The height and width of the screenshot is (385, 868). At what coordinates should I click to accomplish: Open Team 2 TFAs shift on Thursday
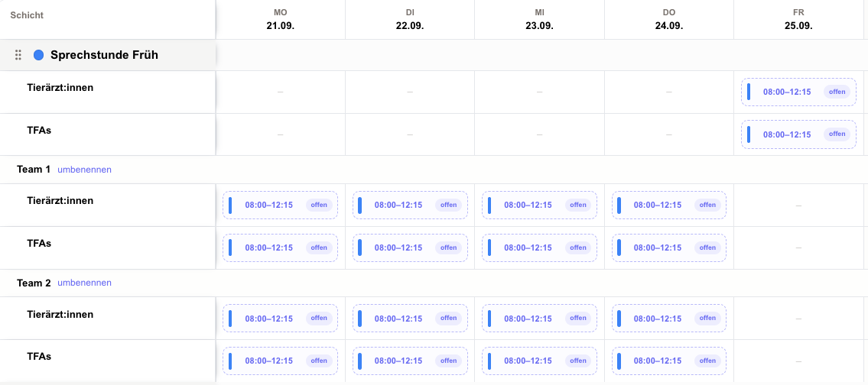point(668,361)
